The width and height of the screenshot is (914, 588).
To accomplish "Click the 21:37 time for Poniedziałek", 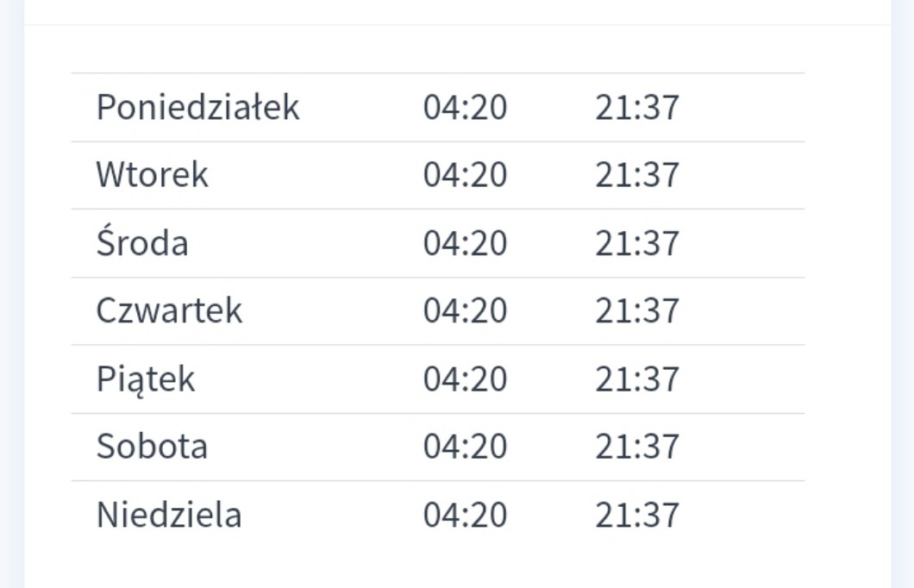I will (637, 108).
